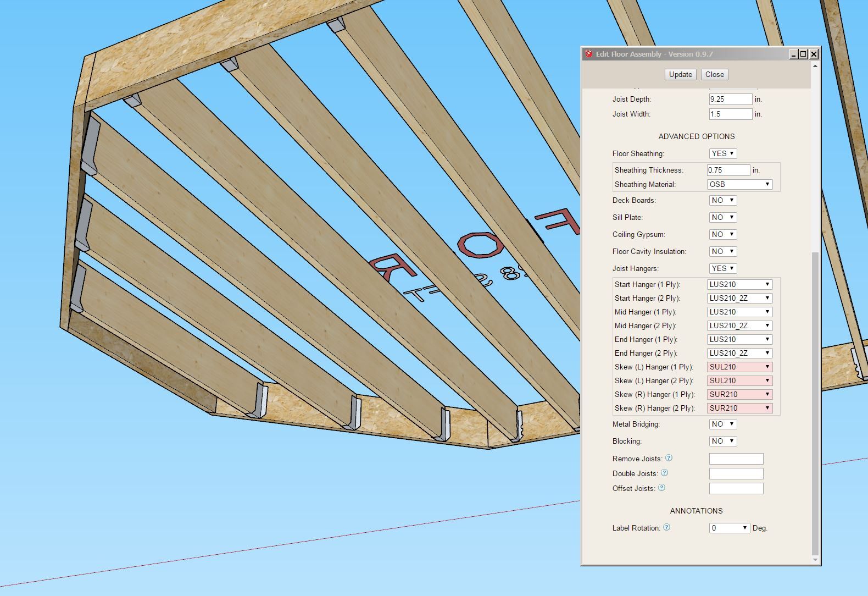Click the Floor Sheathing label text
This screenshot has height=596, width=868.
[638, 153]
